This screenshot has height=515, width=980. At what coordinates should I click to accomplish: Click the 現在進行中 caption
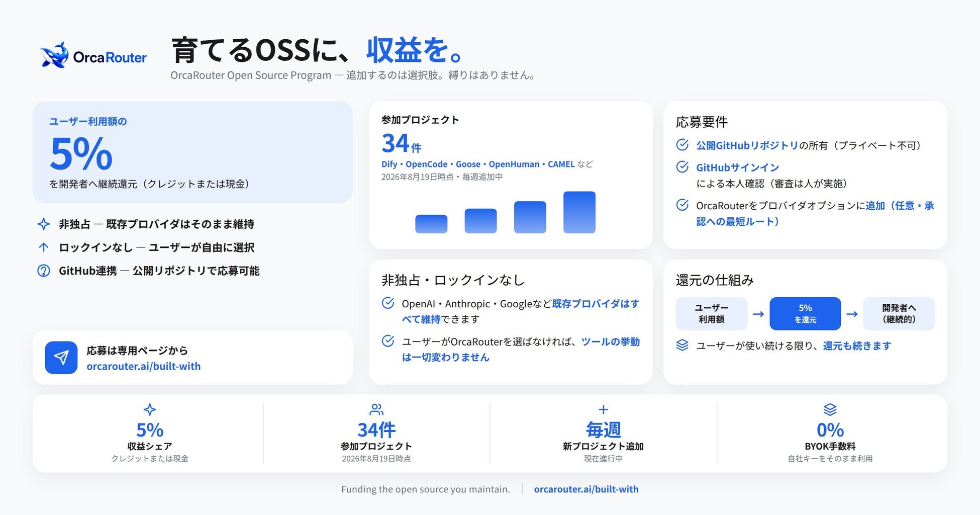tap(604, 458)
